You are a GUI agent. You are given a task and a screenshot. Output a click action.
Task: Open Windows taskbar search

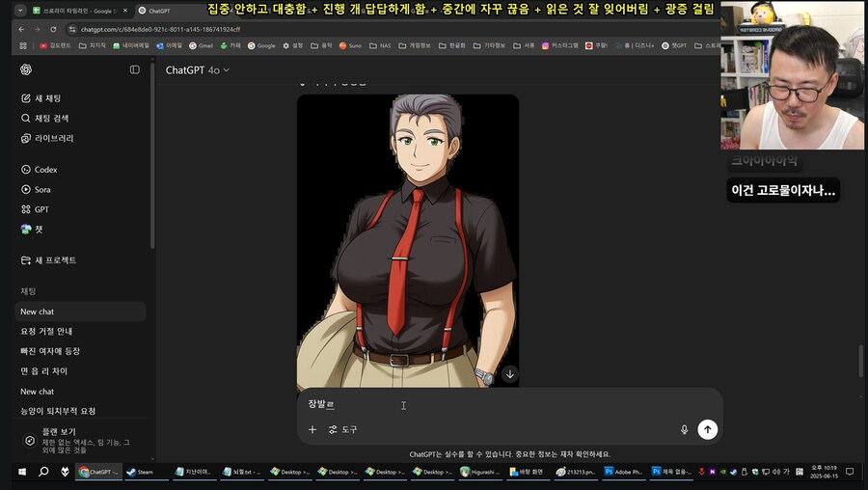[x=43, y=472]
